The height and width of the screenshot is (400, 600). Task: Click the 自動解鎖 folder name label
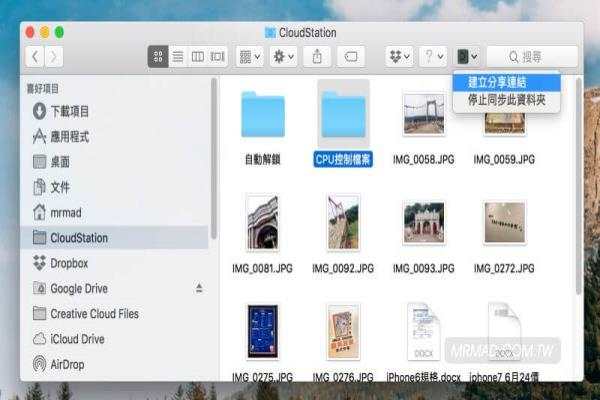(x=263, y=160)
